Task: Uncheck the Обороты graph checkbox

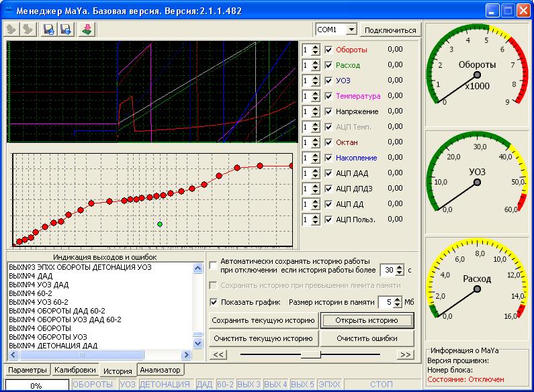Action: click(x=328, y=50)
